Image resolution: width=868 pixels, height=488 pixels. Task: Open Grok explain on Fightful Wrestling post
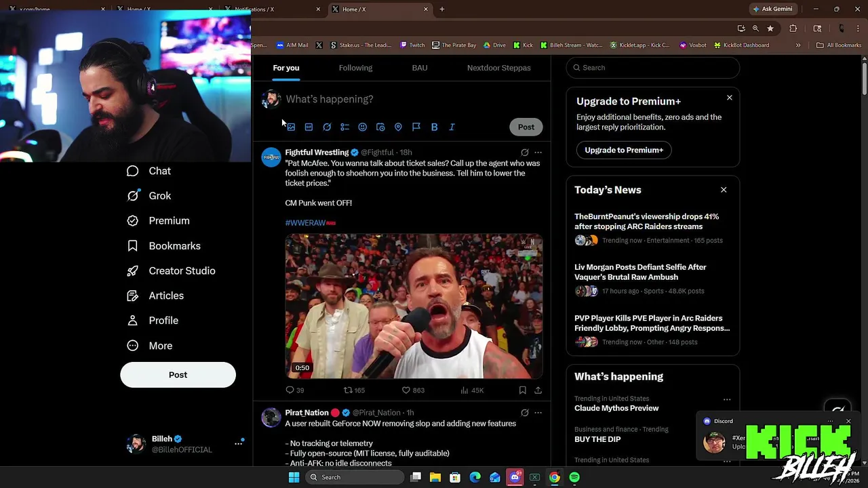tap(524, 152)
